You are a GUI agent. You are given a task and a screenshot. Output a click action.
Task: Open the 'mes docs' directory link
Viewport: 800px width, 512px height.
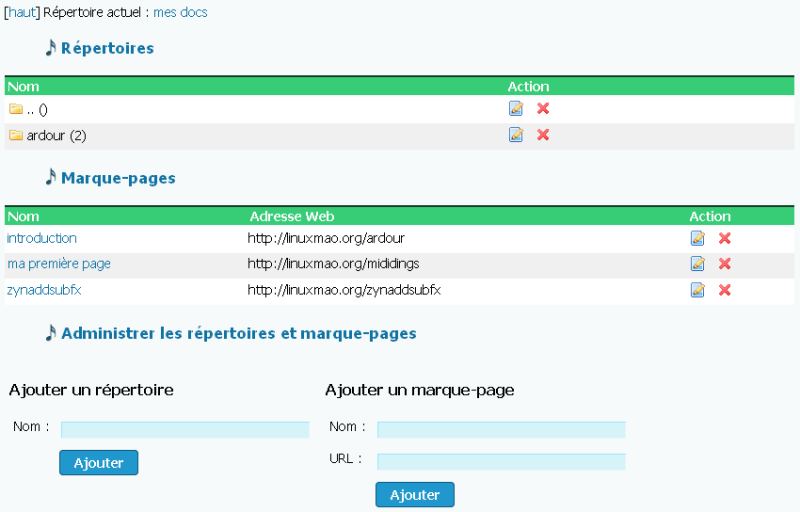180,12
